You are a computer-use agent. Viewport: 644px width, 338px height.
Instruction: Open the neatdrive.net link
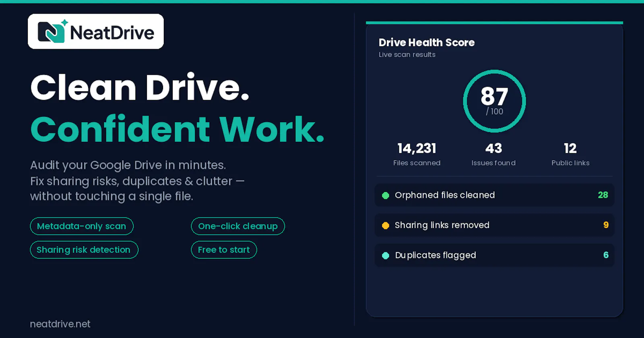pyautogui.click(x=60, y=324)
